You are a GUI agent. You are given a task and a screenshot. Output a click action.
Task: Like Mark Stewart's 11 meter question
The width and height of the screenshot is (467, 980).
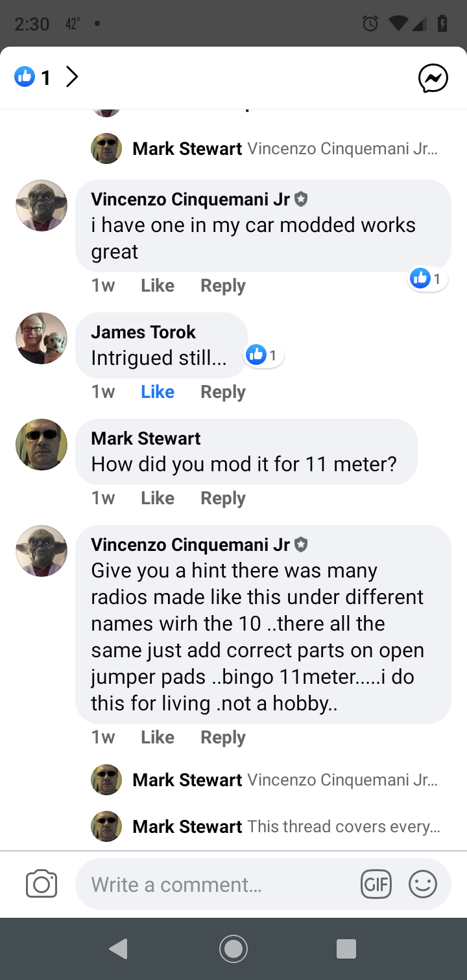click(x=158, y=498)
